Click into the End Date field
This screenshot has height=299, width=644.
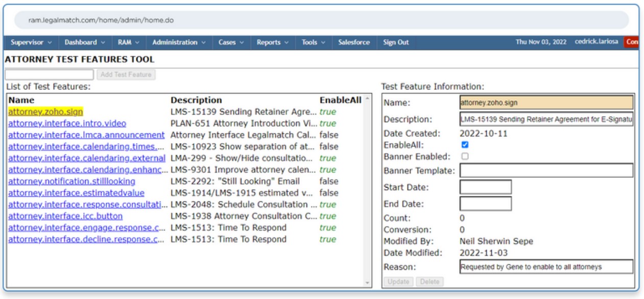[485, 204]
